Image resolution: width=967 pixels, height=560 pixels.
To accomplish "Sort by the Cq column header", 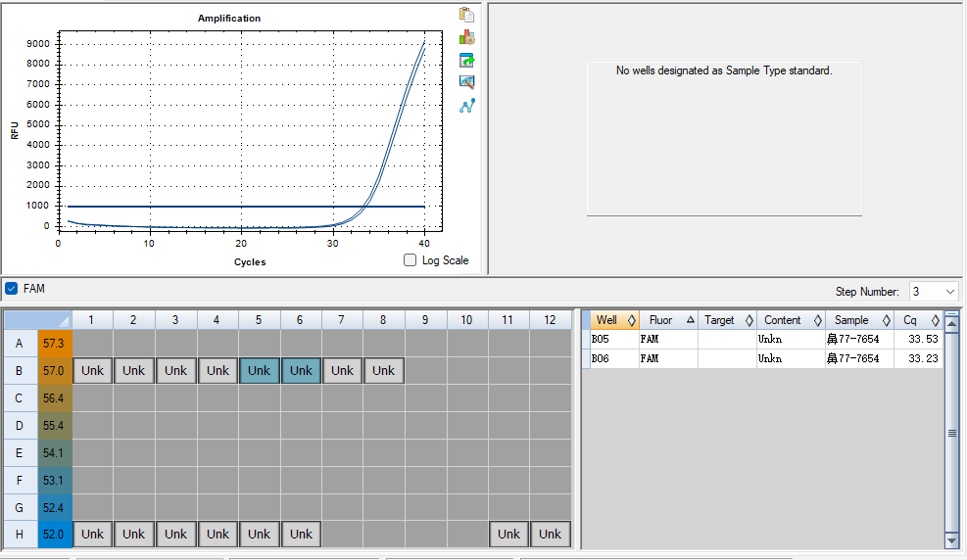I will click(x=918, y=320).
